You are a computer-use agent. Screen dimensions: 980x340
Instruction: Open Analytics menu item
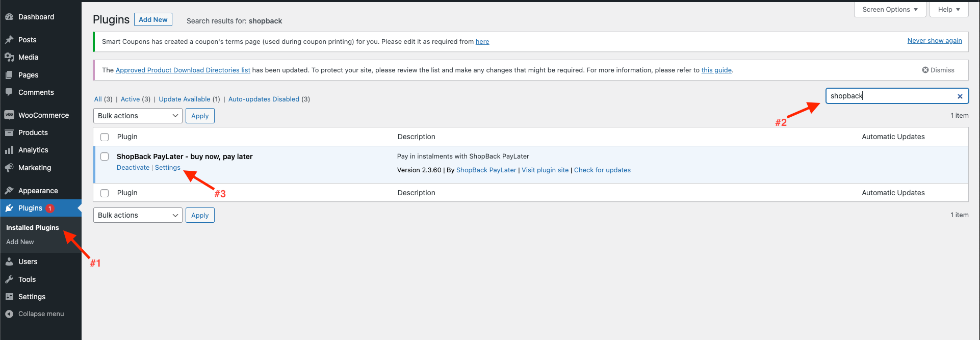41,150
